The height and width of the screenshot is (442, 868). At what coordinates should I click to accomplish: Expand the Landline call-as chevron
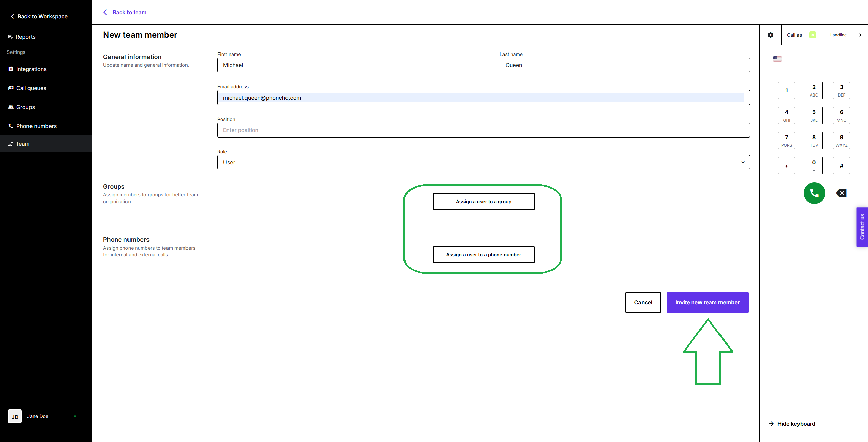[x=860, y=35]
